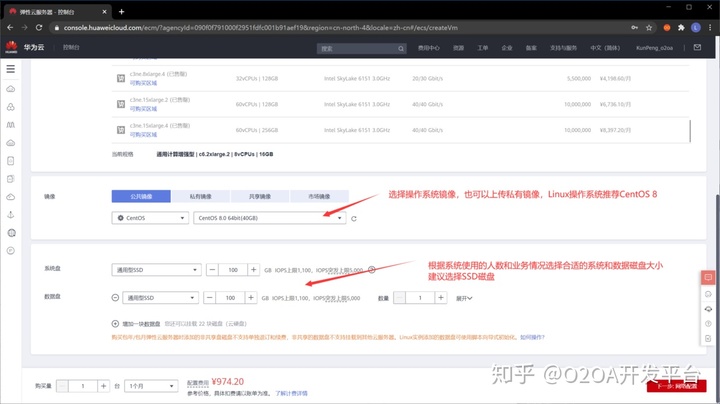Open the browser extensions puzzle icon
The width and height of the screenshot is (720, 404).
click(681, 28)
